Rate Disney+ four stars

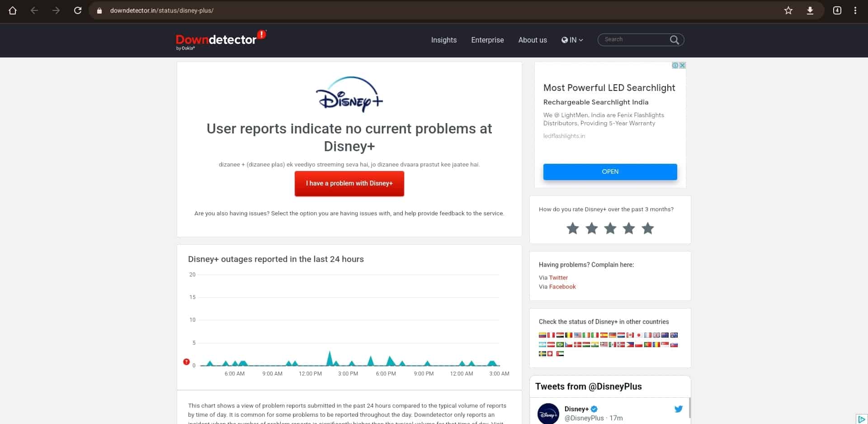point(629,229)
